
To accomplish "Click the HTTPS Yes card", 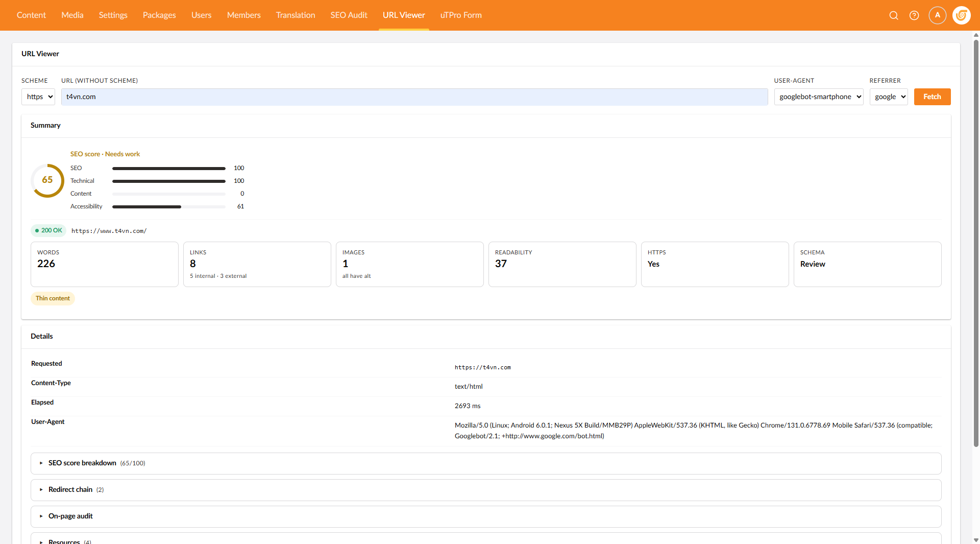I will [715, 264].
